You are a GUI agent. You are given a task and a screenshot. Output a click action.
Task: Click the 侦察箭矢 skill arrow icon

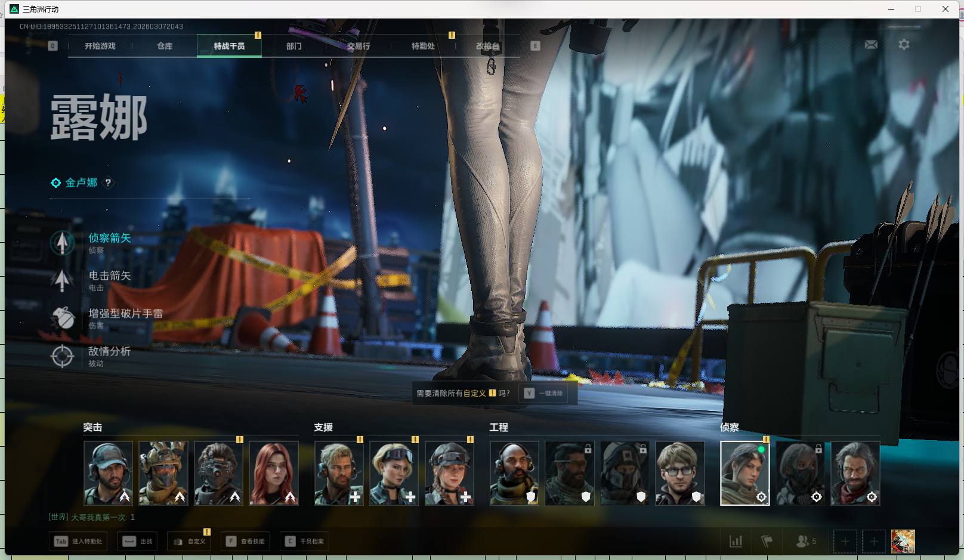click(x=62, y=243)
